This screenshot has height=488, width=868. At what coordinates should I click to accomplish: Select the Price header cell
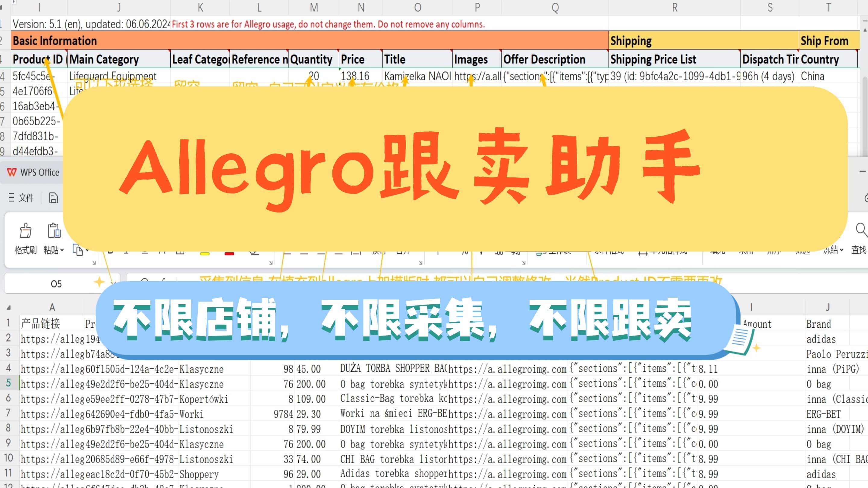(x=360, y=59)
